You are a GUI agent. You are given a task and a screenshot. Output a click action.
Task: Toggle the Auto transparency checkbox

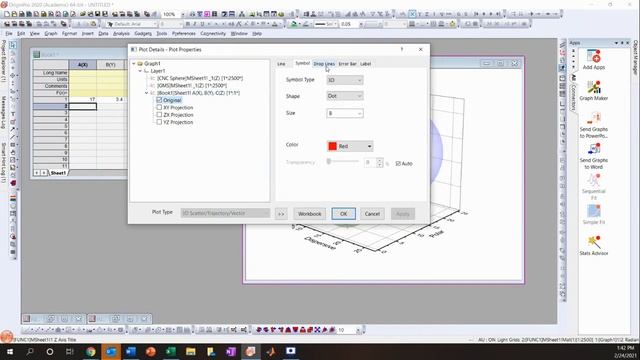point(398,164)
